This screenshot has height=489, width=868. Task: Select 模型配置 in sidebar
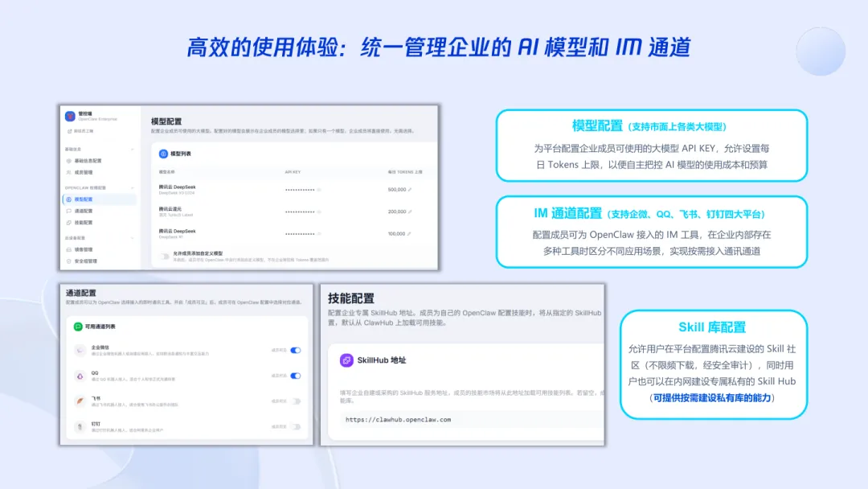click(x=100, y=199)
